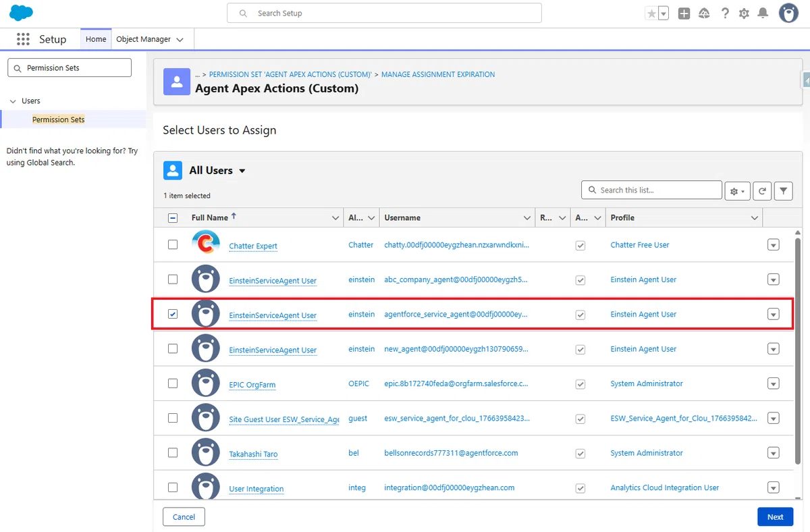810x532 pixels.
Task: Check the abc_company_agent row checkbox
Action: 173,279
